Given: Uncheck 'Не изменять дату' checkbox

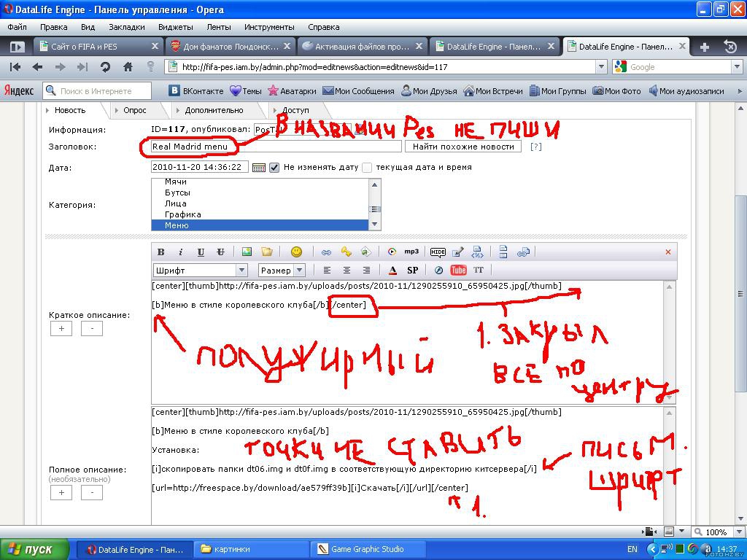Looking at the screenshot, I should [x=274, y=168].
